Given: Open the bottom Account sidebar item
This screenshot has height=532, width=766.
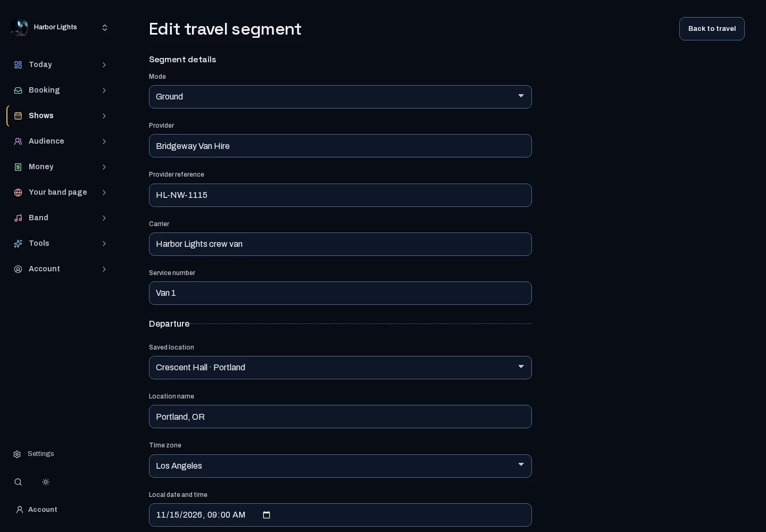Looking at the screenshot, I should (x=36, y=510).
